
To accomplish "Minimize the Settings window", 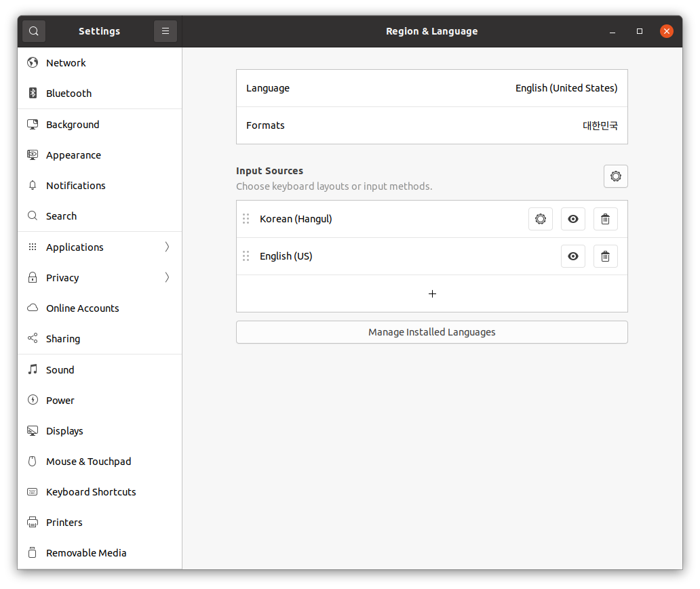I will (x=612, y=31).
